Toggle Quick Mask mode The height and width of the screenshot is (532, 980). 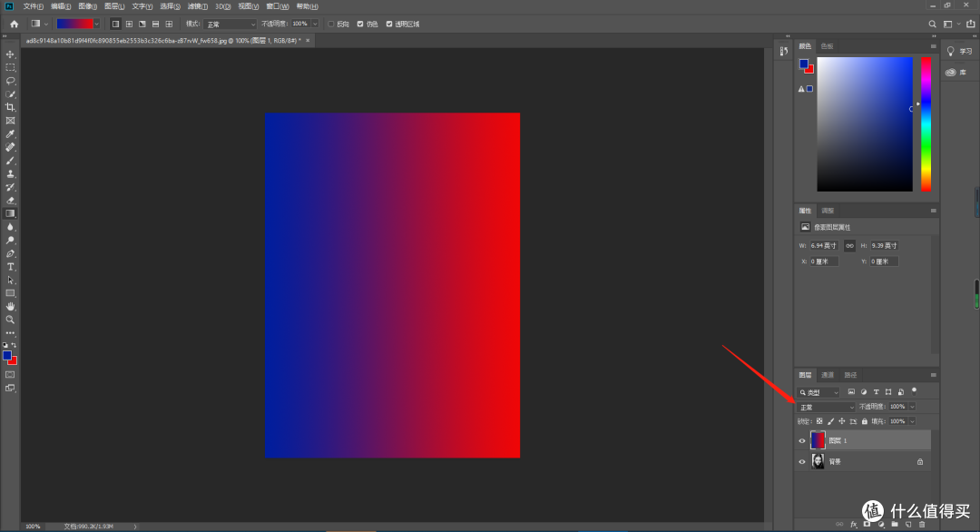point(10,374)
